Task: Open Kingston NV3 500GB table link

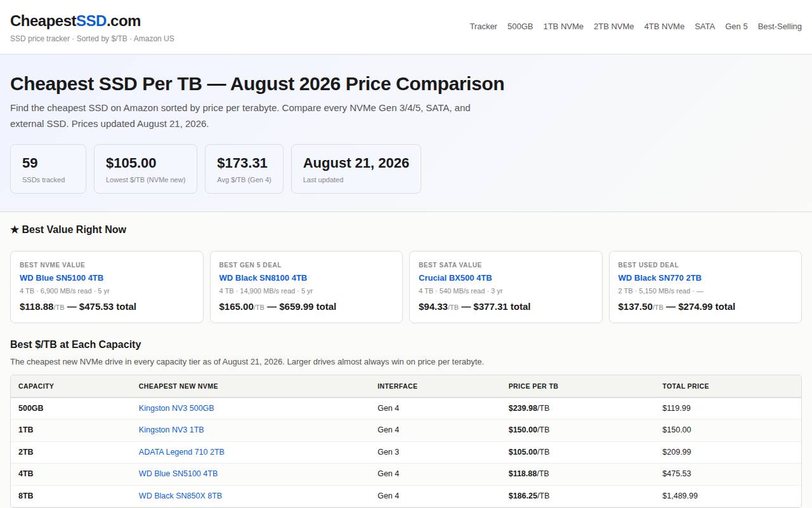Action: tap(176, 408)
